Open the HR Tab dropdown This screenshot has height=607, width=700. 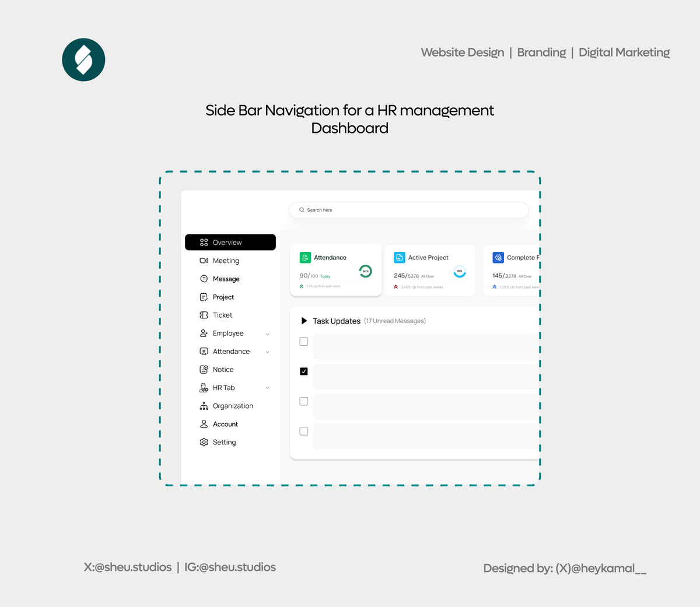point(267,388)
